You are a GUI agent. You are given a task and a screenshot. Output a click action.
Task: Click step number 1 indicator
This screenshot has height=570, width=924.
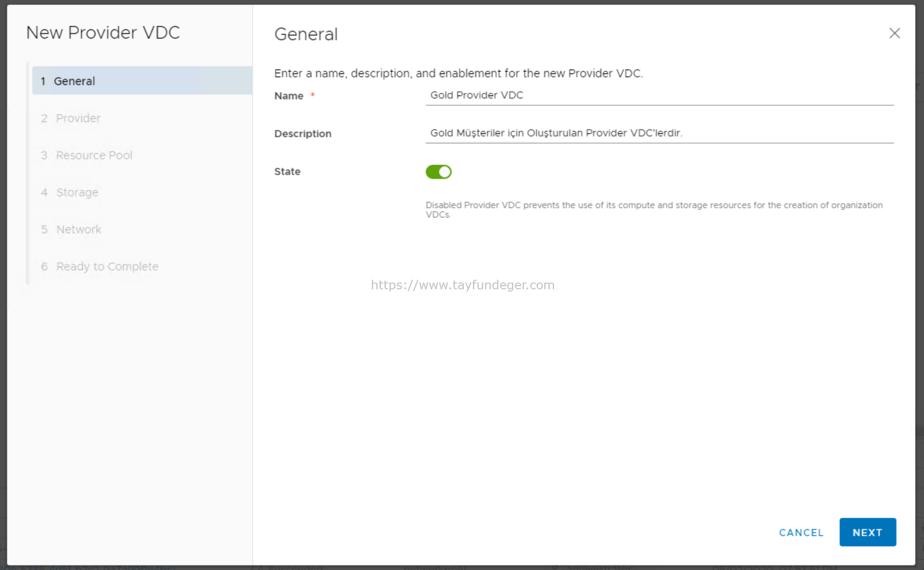44,81
